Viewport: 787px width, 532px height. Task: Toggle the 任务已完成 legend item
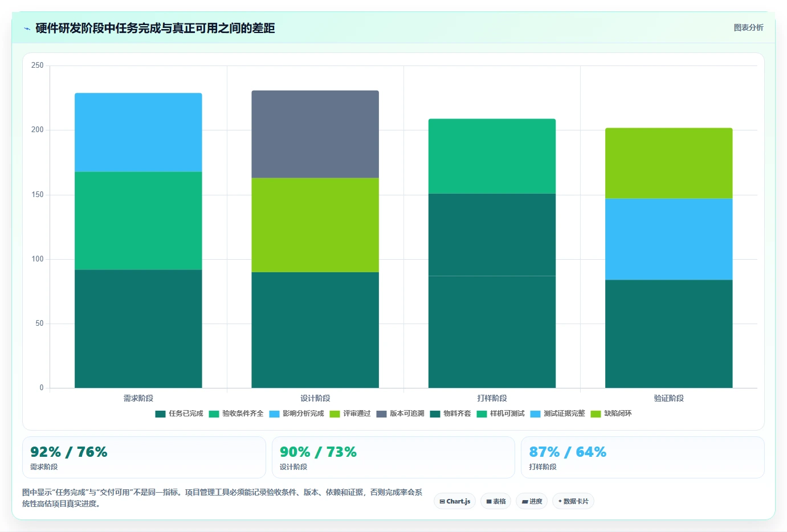point(179,414)
